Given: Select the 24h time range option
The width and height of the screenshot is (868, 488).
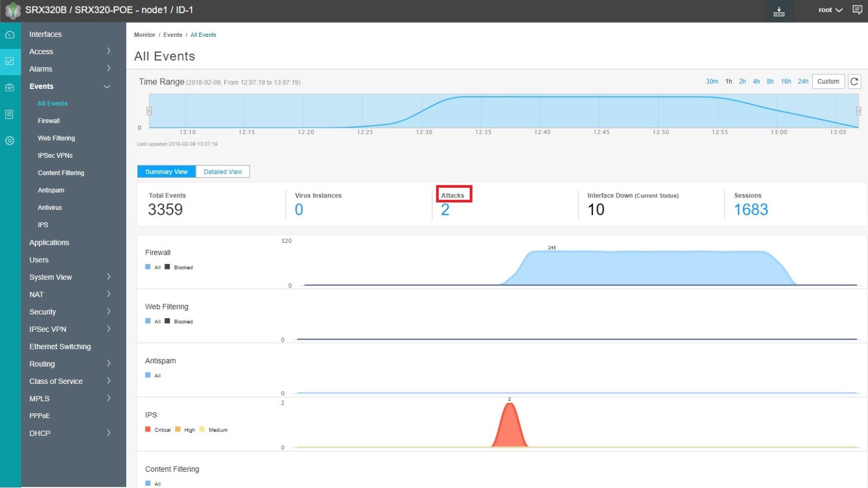Looking at the screenshot, I should tap(803, 81).
